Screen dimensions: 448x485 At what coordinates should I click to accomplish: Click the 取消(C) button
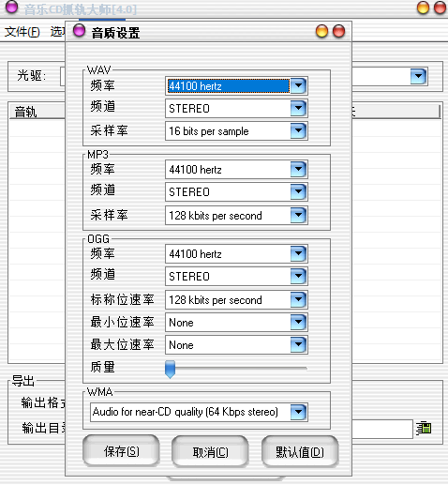point(210,452)
